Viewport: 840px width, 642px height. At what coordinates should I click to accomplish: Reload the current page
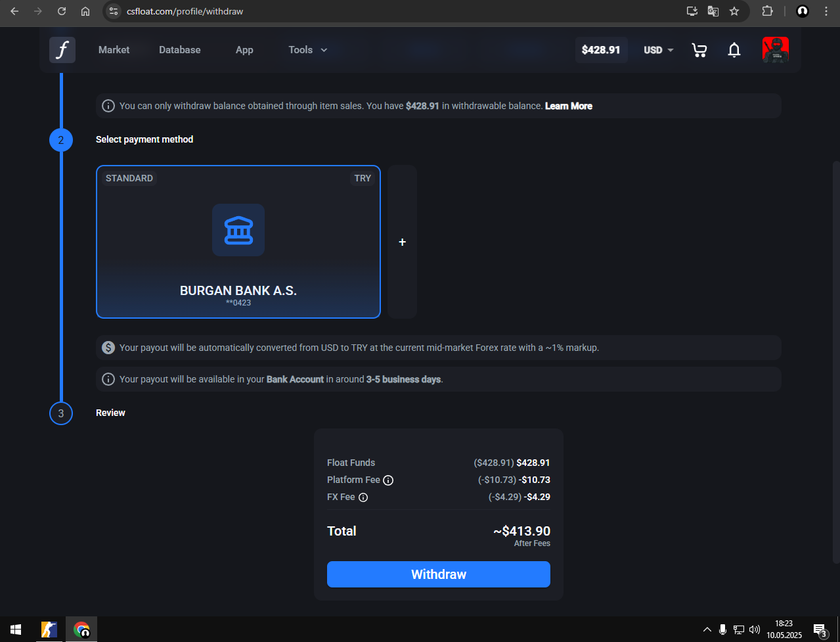[x=62, y=11]
